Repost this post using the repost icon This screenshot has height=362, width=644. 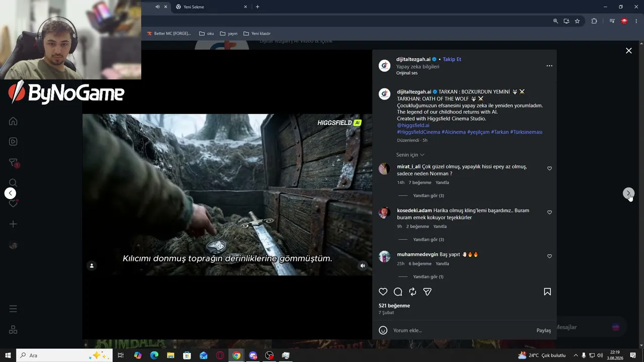[x=413, y=292]
